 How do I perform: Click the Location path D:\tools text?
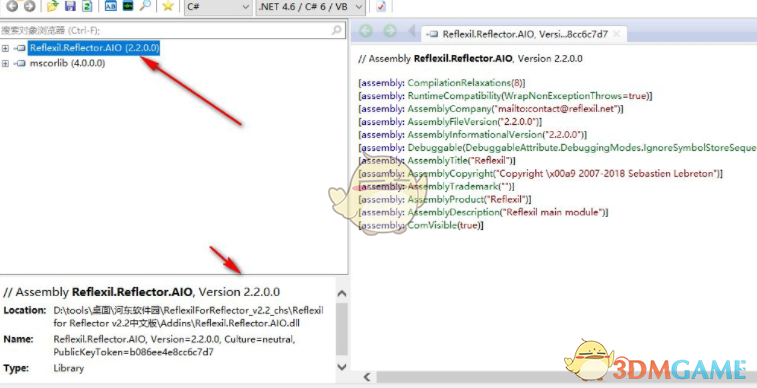[188, 317]
